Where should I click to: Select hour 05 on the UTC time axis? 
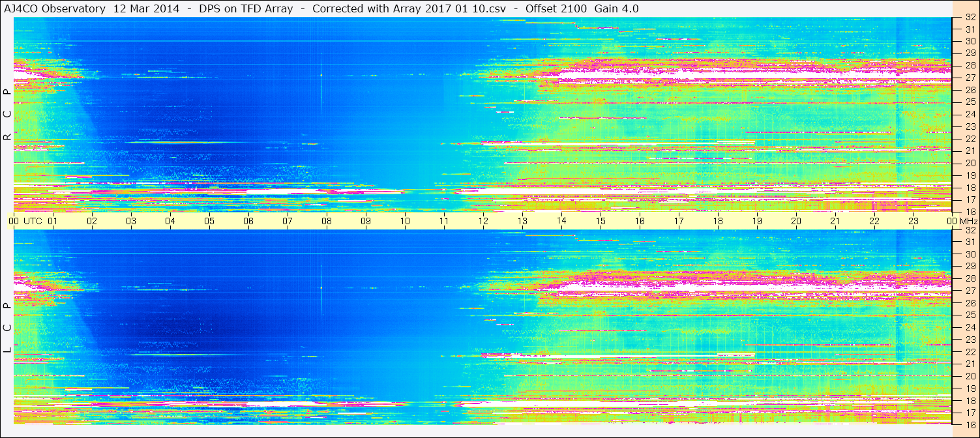(209, 221)
